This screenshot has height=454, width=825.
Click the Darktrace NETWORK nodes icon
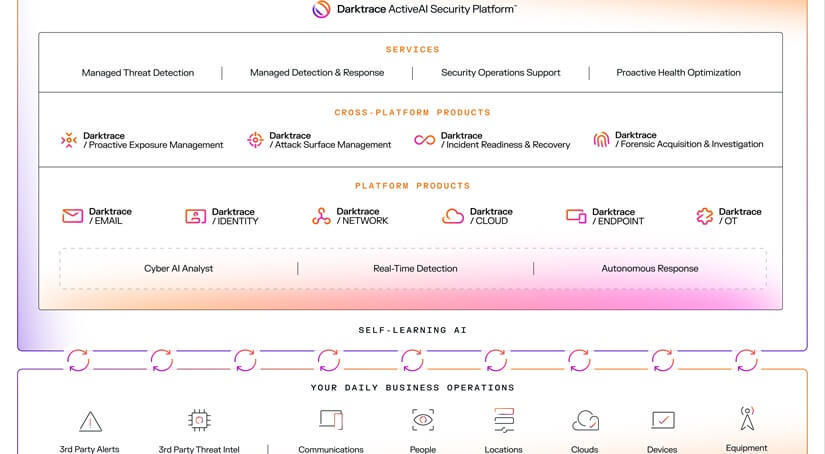click(321, 216)
